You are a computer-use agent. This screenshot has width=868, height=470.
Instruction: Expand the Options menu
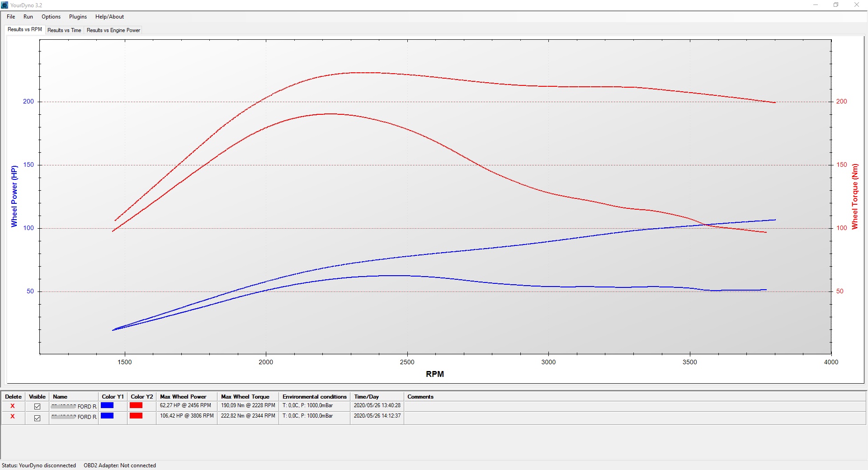(51, 17)
